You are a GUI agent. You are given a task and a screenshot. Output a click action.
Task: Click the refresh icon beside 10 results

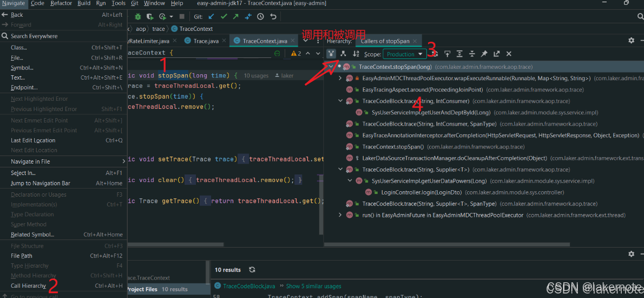click(252, 270)
